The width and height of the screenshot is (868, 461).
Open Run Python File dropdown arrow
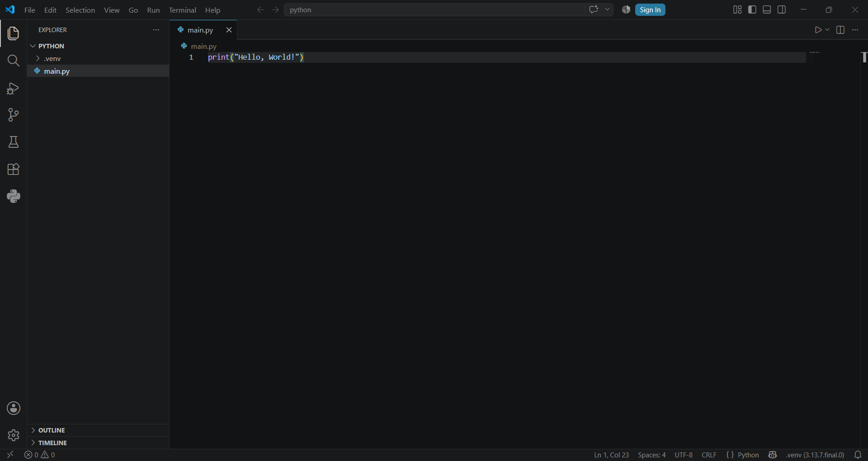click(827, 30)
